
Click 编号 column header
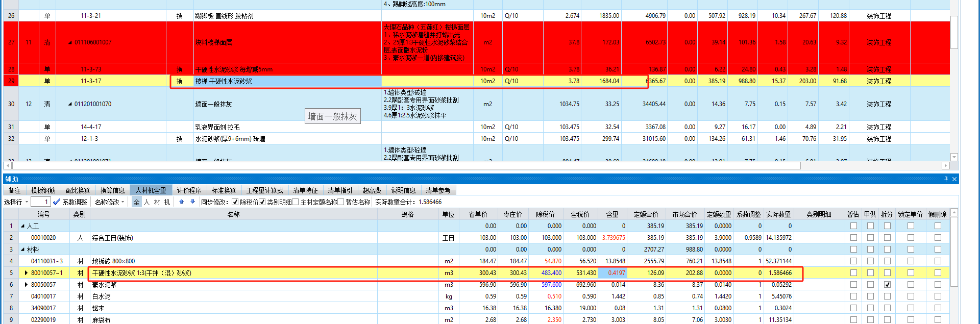point(43,214)
